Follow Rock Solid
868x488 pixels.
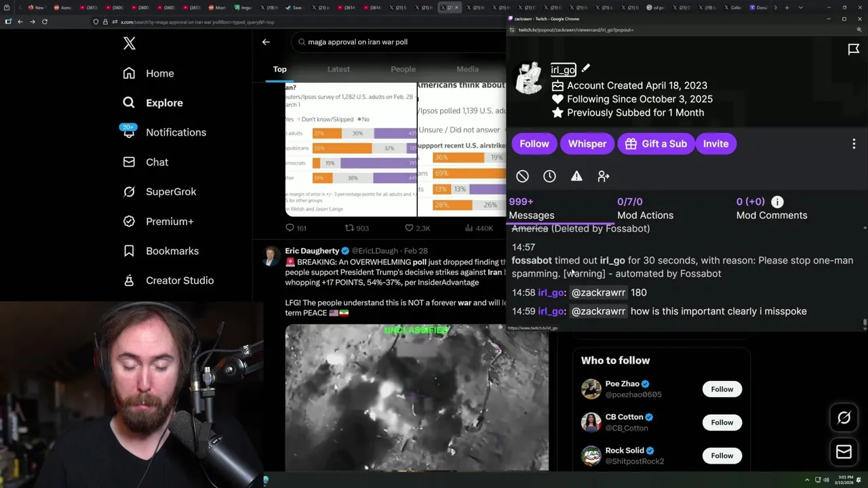click(722, 455)
